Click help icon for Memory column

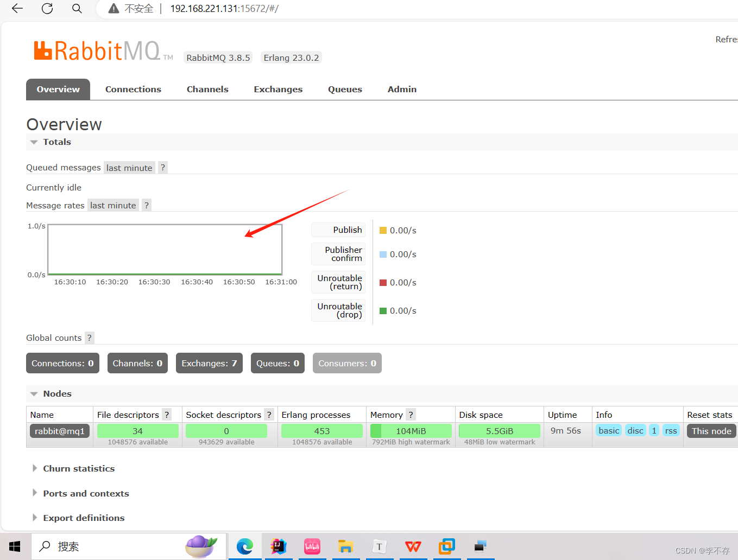(411, 415)
